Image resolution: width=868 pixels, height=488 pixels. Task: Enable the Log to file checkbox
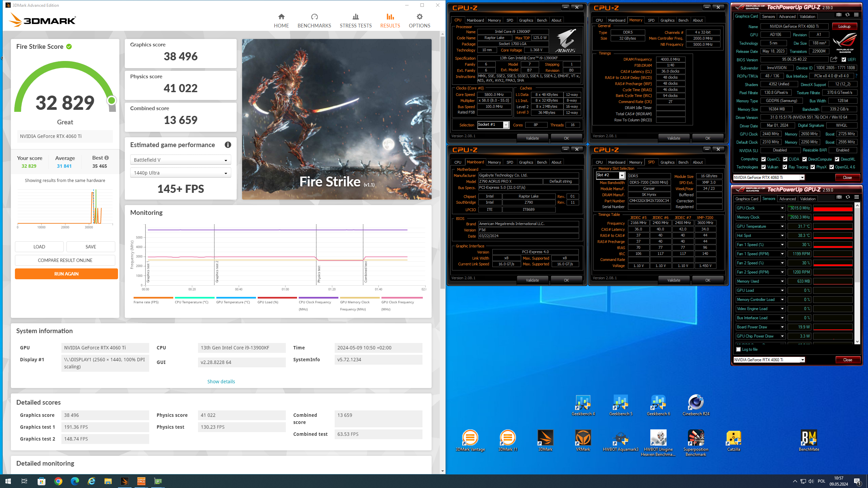738,349
